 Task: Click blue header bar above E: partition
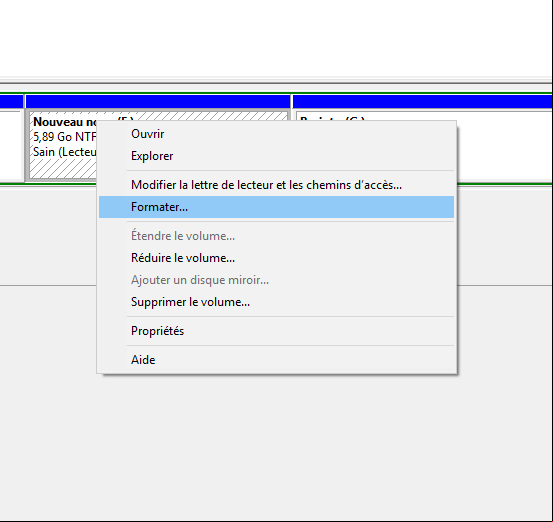[158, 102]
